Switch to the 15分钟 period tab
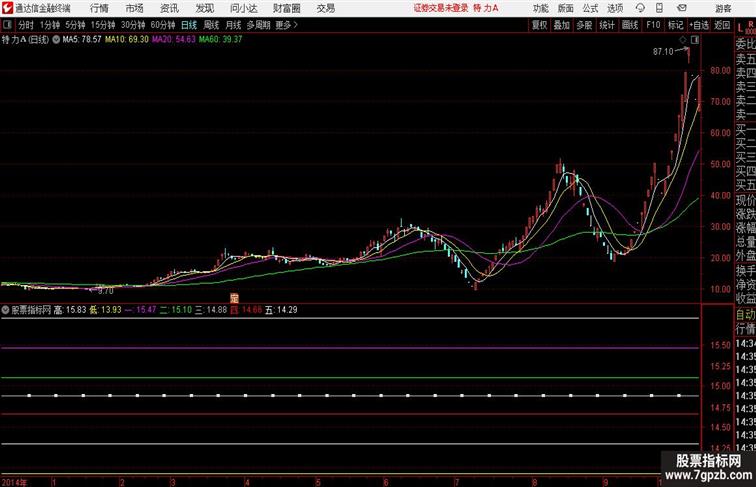The width and height of the screenshot is (756, 487). point(103,25)
